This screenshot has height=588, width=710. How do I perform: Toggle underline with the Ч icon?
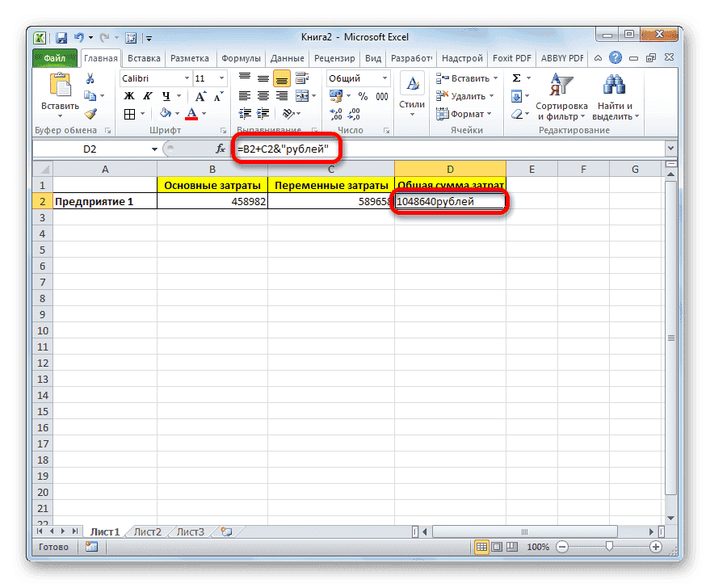coord(167,94)
